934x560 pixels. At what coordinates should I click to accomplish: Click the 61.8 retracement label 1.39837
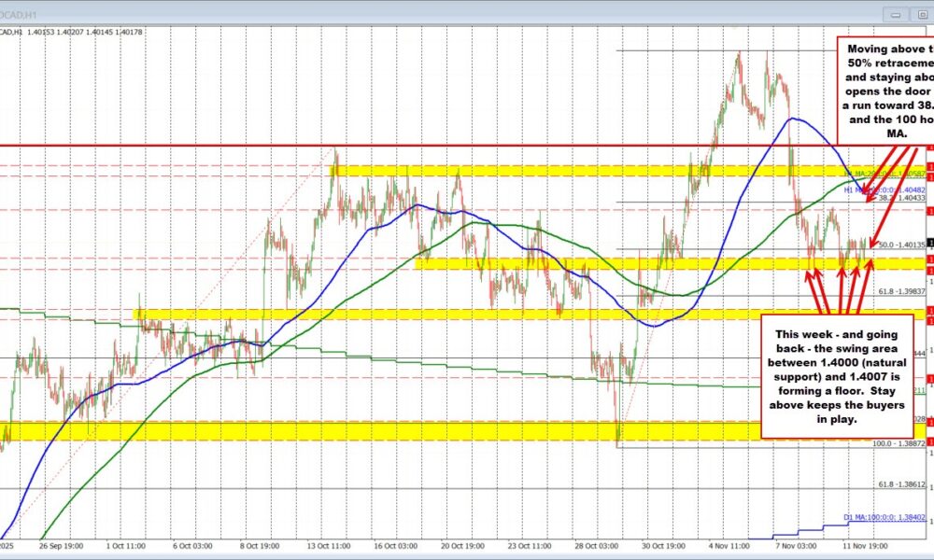[x=896, y=290]
